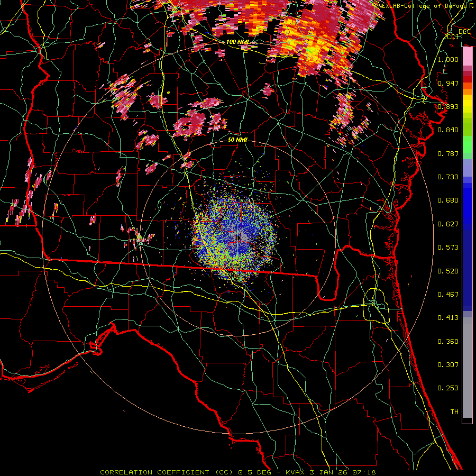This screenshot has height=476, width=476.
Task: Select the 0.733 legend value
Action: [x=448, y=177]
